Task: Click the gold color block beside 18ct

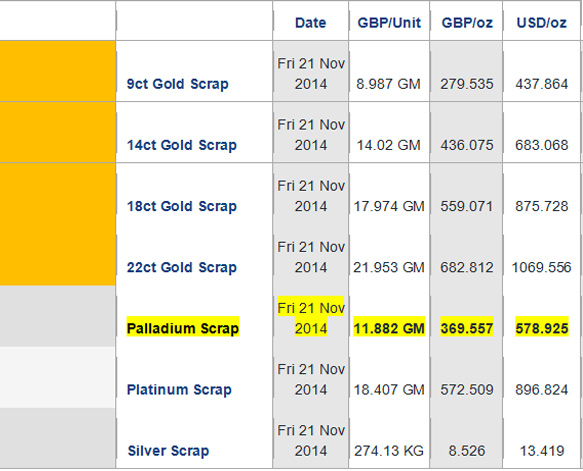Action: 58,224
